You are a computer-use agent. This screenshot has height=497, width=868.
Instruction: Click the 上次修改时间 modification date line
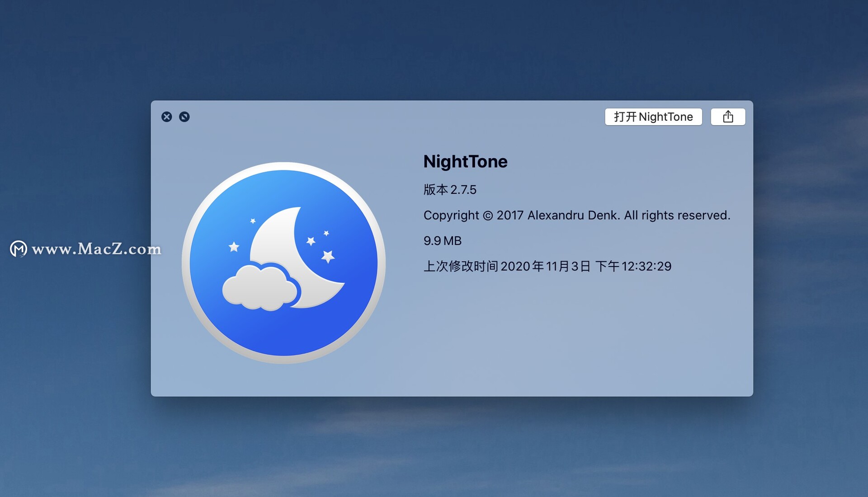coord(547,266)
